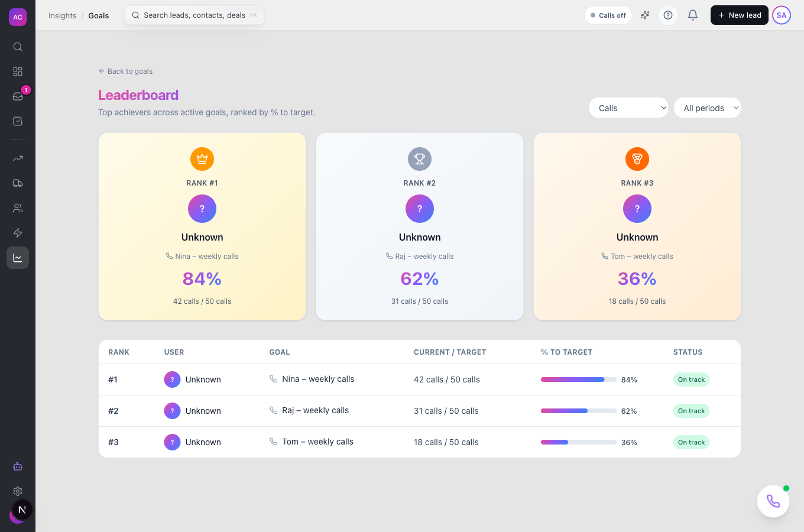Open the dashboard grid icon in sidebar
This screenshot has height=532, width=804.
[x=18, y=72]
